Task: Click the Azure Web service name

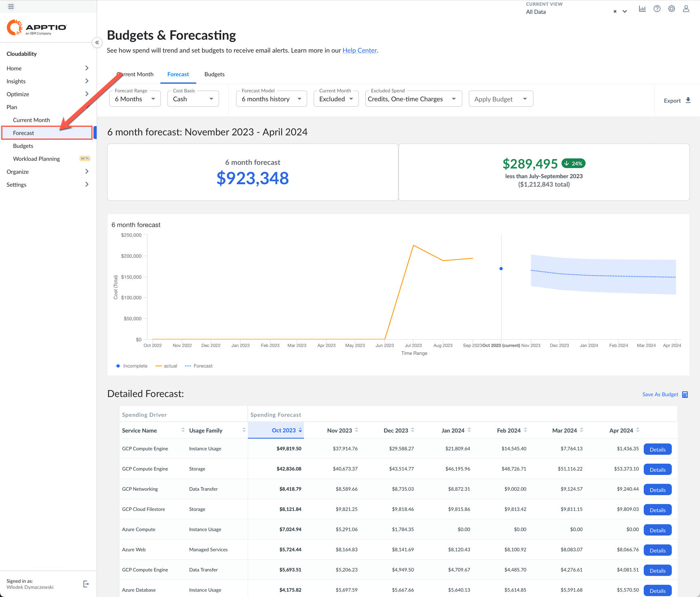Action: (134, 550)
